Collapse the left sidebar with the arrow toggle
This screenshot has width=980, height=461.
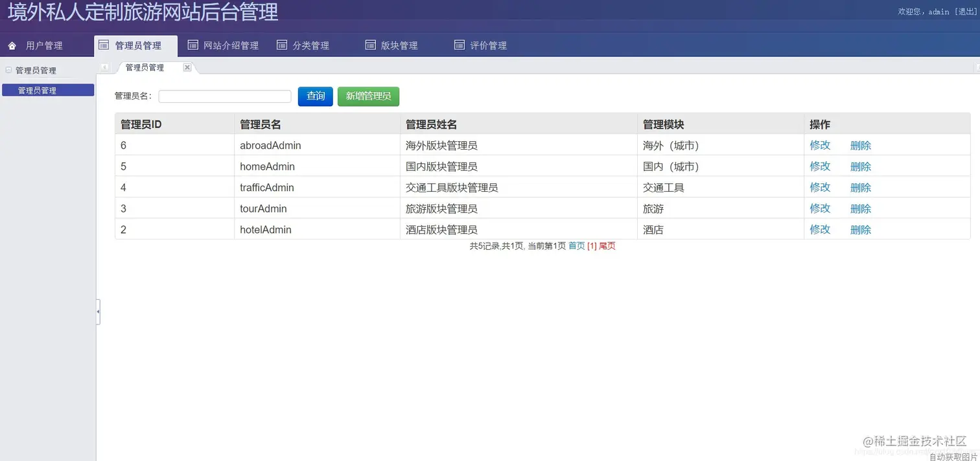(98, 311)
